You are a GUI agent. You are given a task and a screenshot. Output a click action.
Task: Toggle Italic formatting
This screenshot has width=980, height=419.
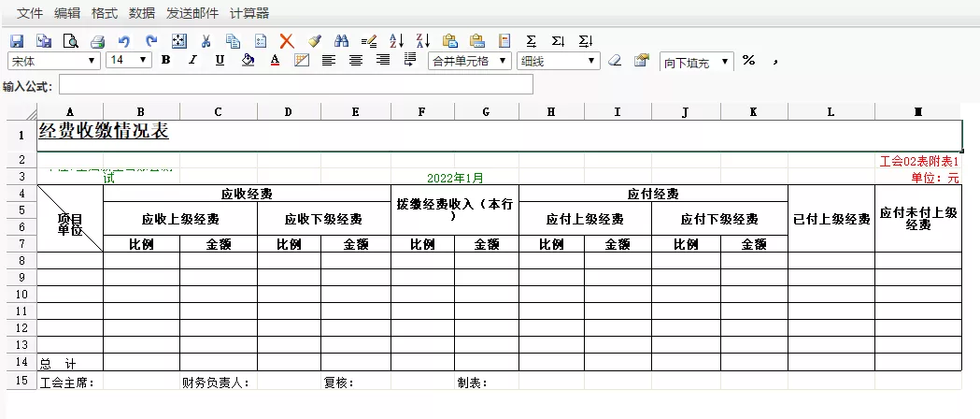click(192, 61)
